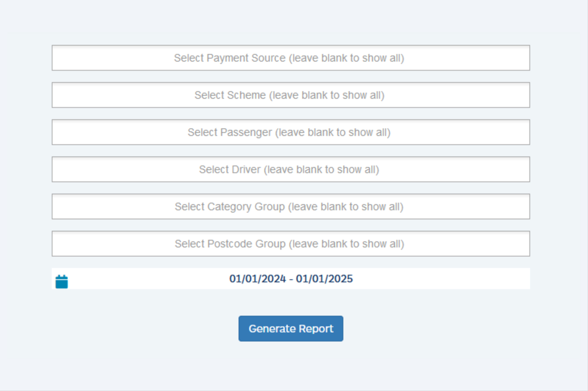Expand the Select Driver dropdown
This screenshot has width=588, height=391.
[290, 169]
